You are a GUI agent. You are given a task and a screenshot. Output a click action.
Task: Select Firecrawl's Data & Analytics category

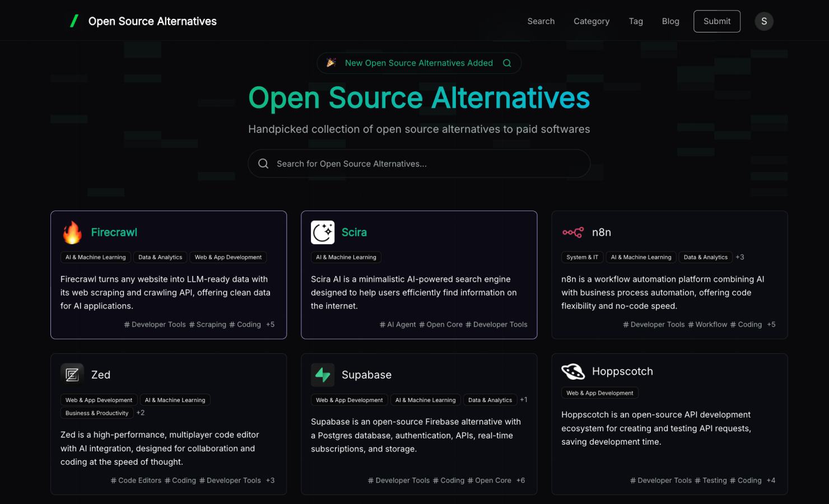click(x=160, y=258)
